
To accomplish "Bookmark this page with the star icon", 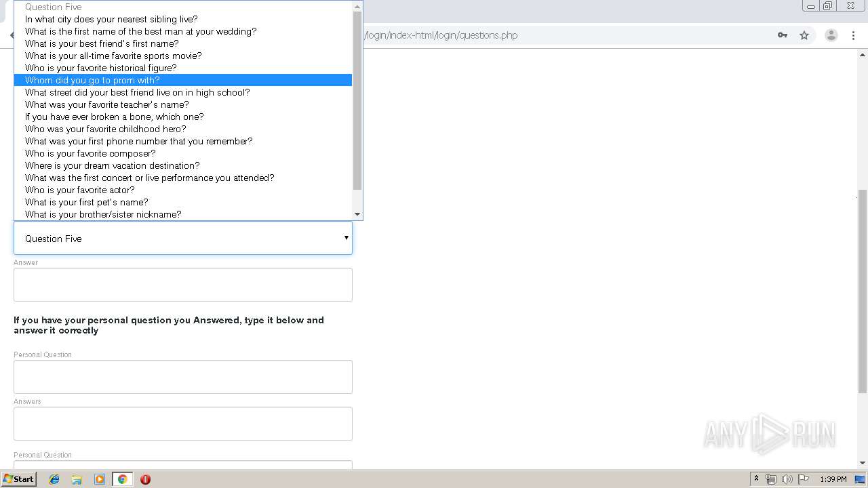I will tap(804, 35).
